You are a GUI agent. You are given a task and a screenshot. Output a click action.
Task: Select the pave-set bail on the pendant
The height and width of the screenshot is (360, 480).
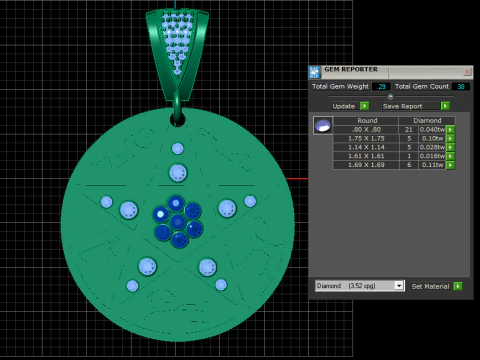[177, 53]
